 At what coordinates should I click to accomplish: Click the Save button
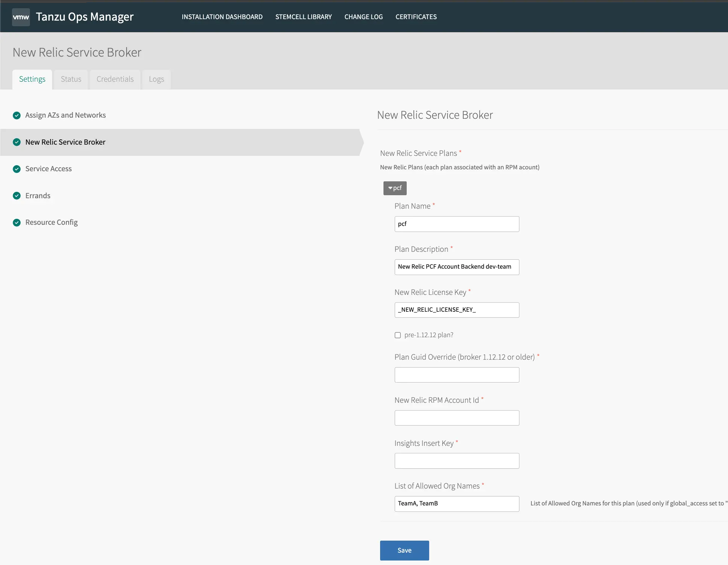click(405, 550)
